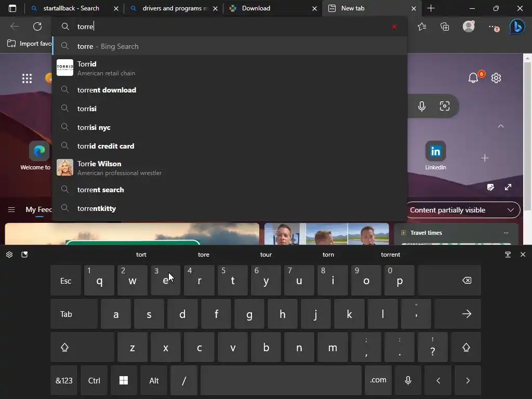
Task: Choose the torrentkitty suggestion
Action: 230,208
